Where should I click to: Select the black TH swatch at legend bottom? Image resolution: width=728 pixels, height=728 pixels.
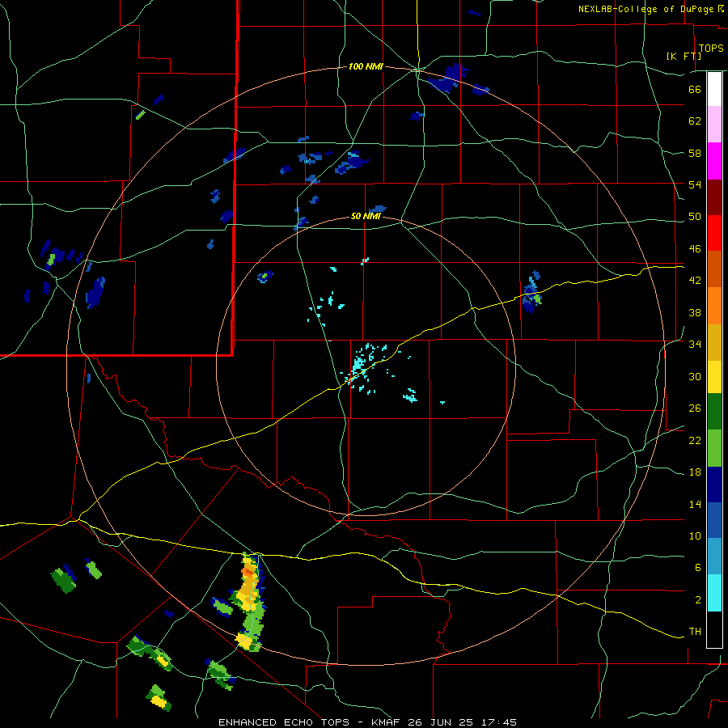[714, 629]
